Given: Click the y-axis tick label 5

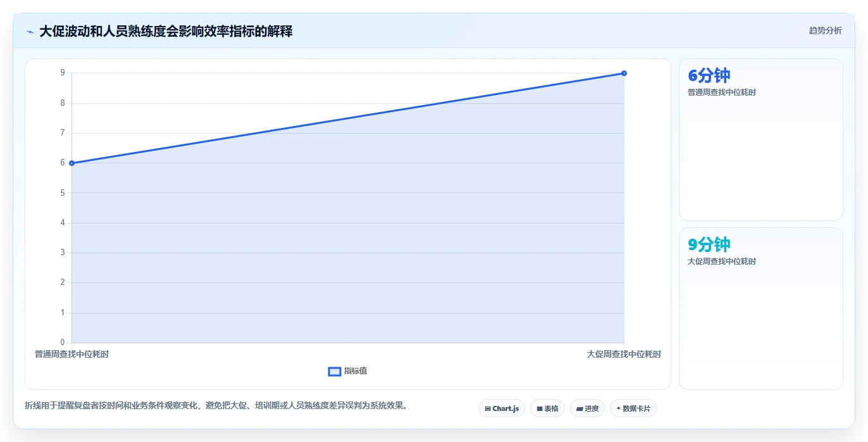Looking at the screenshot, I should (x=63, y=193).
